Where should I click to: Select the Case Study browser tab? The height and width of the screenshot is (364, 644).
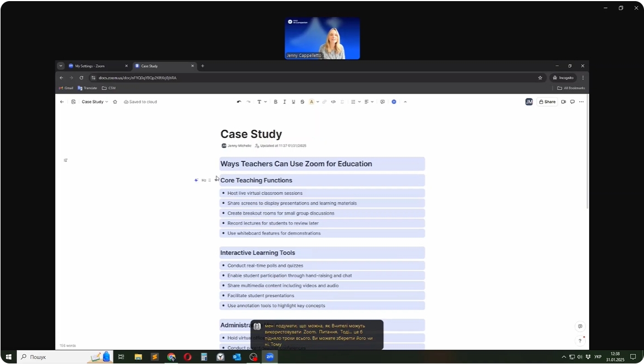164,66
